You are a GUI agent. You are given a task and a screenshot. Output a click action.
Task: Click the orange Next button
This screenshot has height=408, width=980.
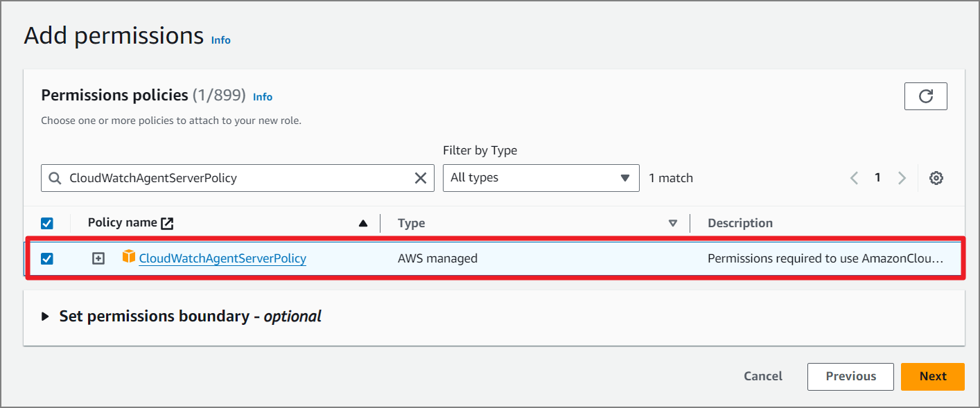[x=933, y=376]
